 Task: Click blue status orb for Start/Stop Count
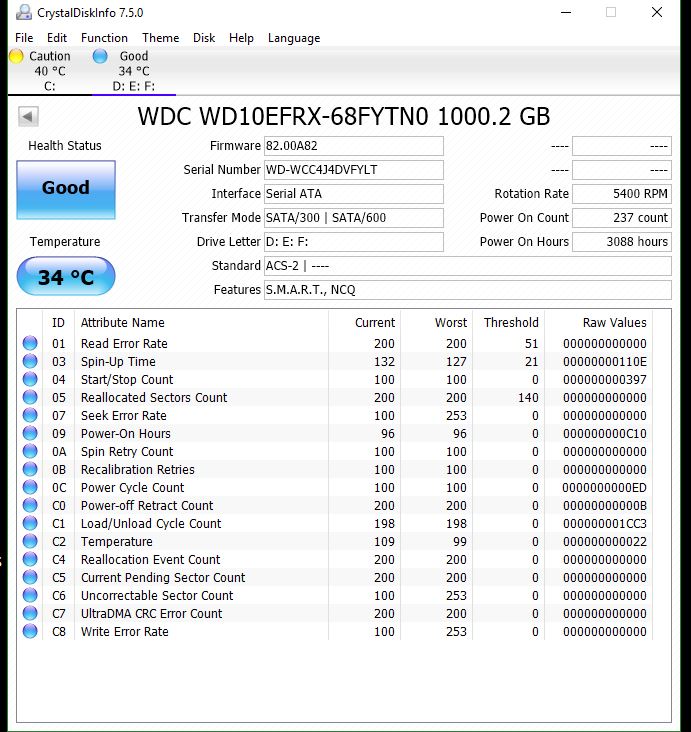[30, 379]
